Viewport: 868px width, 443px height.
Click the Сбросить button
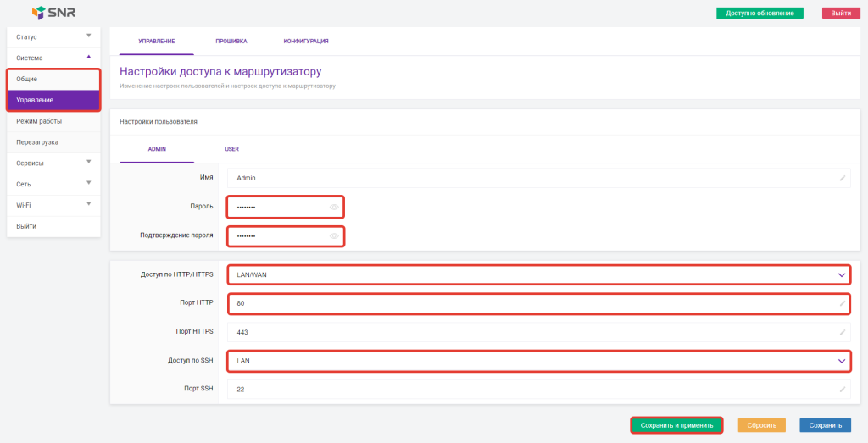click(x=761, y=425)
